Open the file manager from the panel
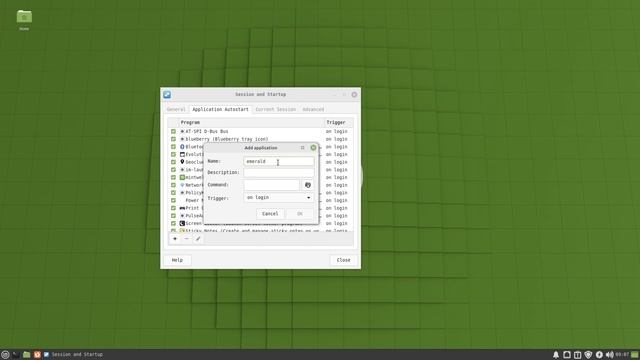Screen dimensions: 640x360 point(27,355)
